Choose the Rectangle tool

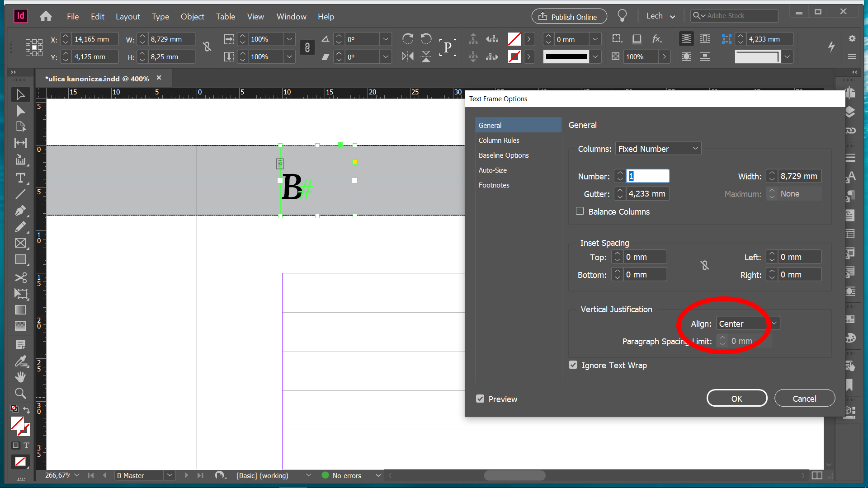click(x=20, y=259)
